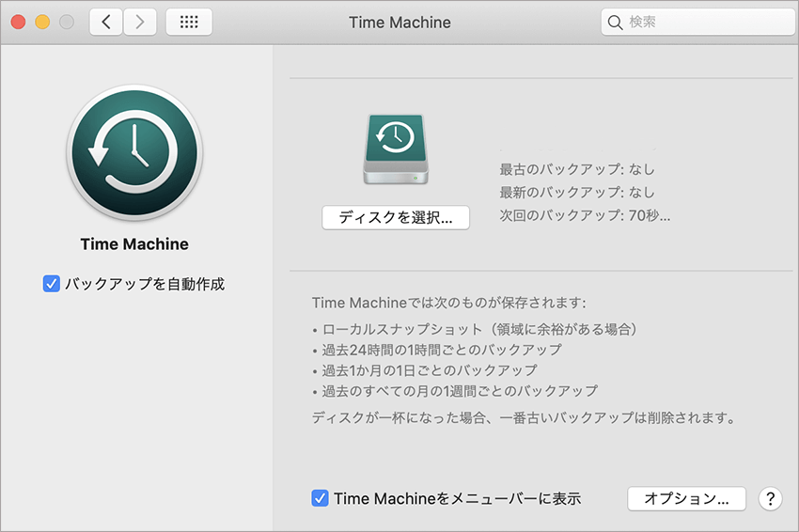
Task: Click the large Time Machine clock icon
Action: tap(133, 153)
